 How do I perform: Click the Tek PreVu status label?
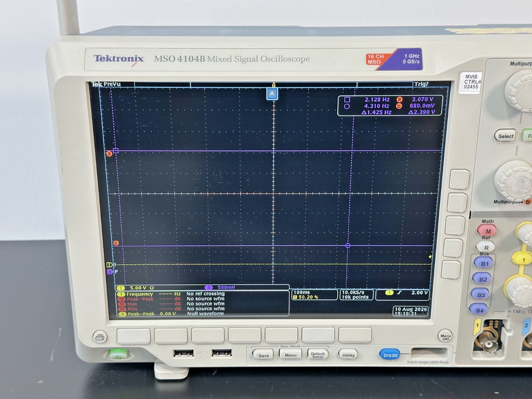(106, 84)
